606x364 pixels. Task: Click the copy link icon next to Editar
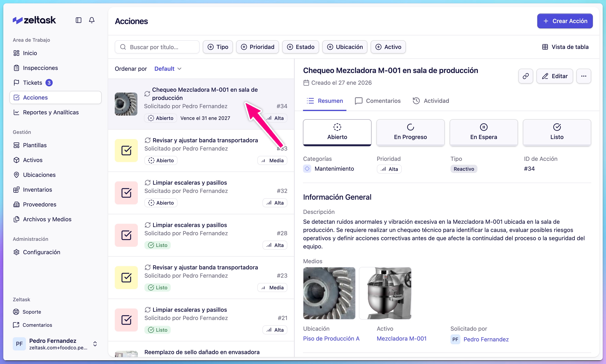click(x=525, y=76)
